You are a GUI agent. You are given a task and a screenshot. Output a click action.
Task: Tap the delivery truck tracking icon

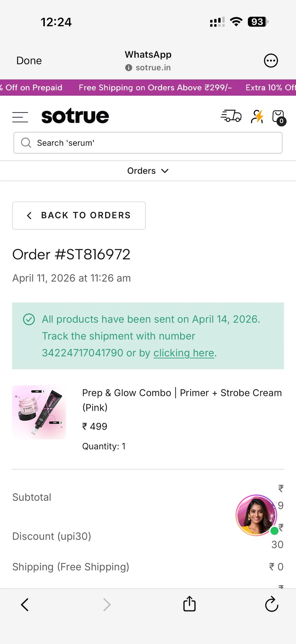click(x=231, y=116)
